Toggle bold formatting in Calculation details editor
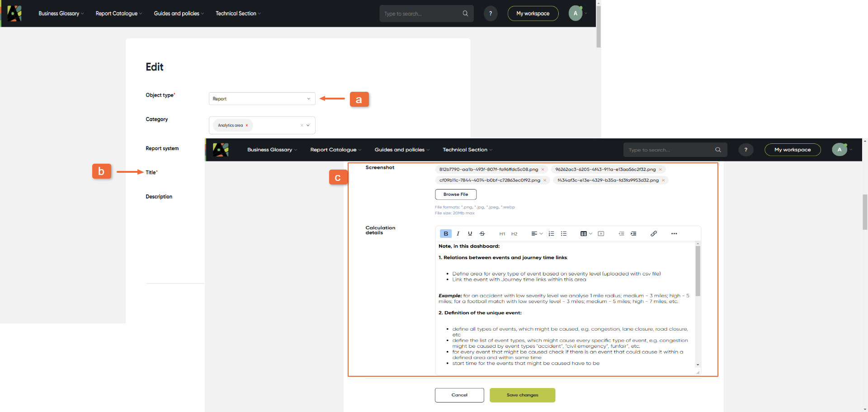The height and width of the screenshot is (412, 868). (x=446, y=234)
